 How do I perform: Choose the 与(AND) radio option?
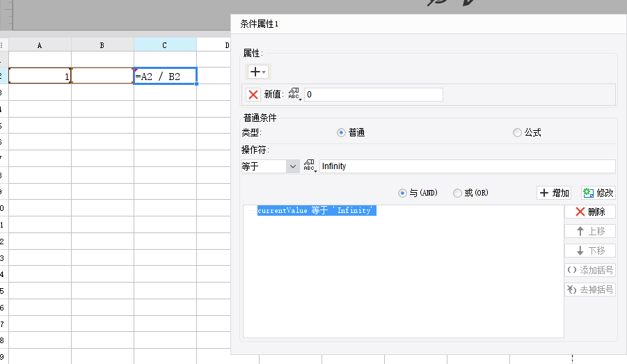(402, 193)
